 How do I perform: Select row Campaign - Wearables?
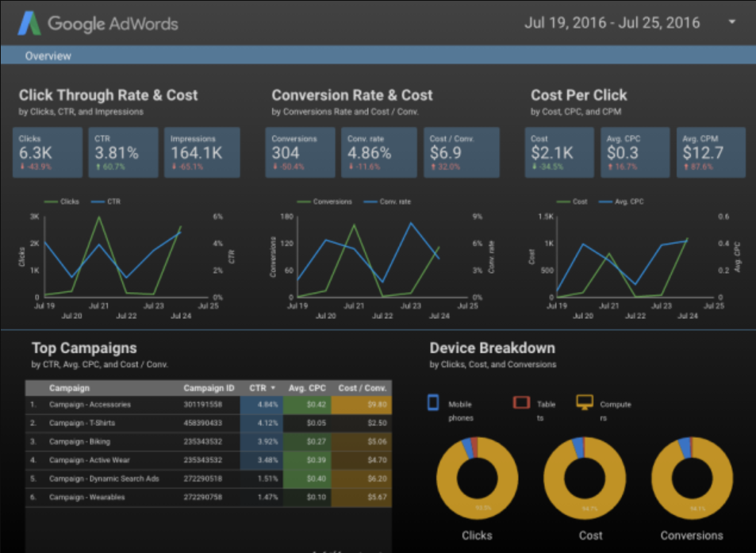[x=209, y=497]
